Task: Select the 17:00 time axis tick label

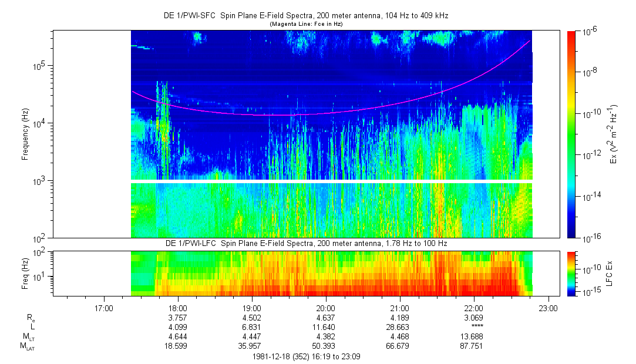Action: point(103,308)
